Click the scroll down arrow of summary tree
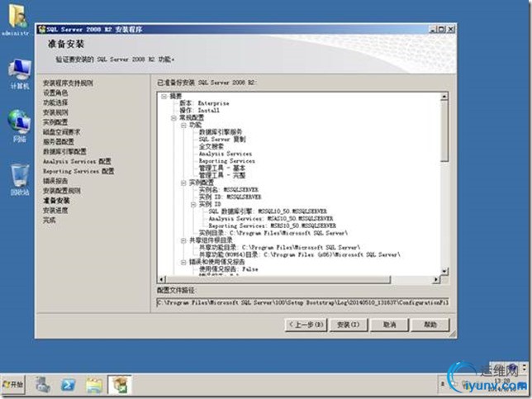 (x=444, y=271)
